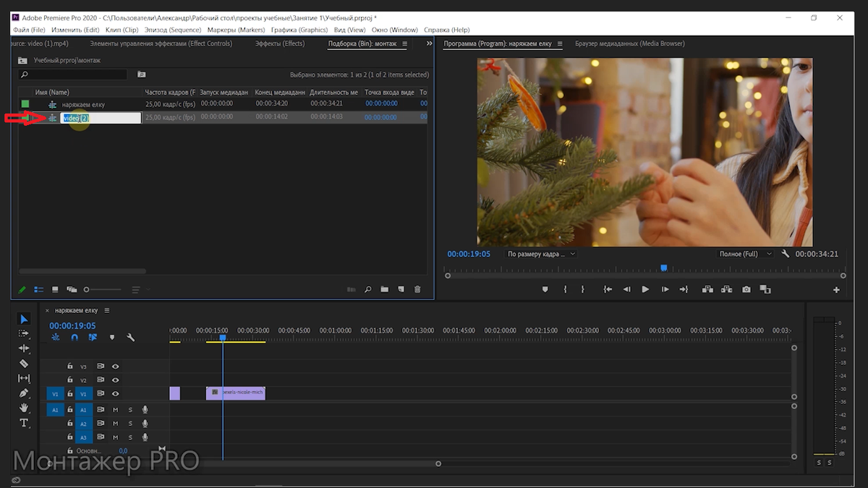Open bin panel menu next to монтаж
The width and height of the screenshot is (868, 488).
tap(404, 44)
